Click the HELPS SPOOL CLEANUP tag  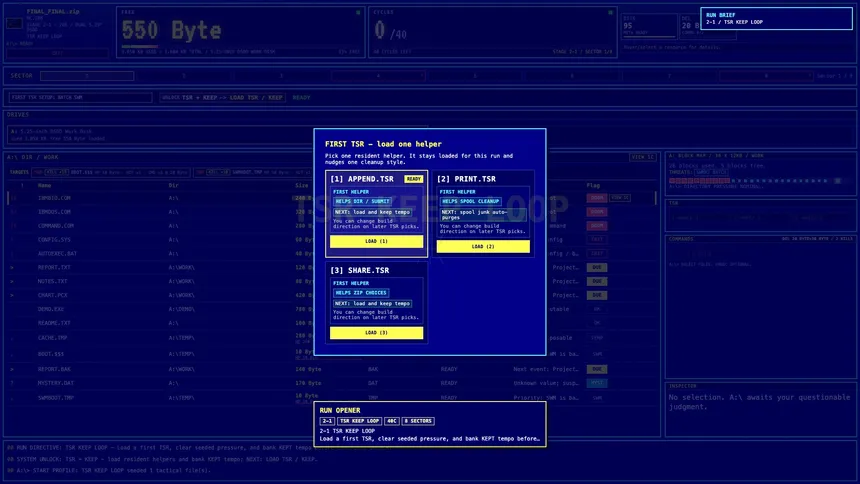pyautogui.click(x=471, y=201)
